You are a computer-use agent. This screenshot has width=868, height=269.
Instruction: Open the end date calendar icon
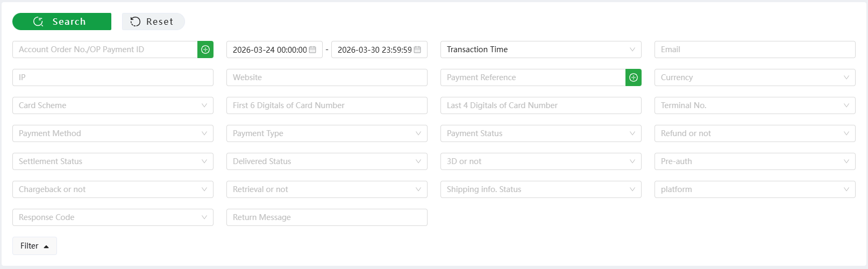pyautogui.click(x=417, y=49)
